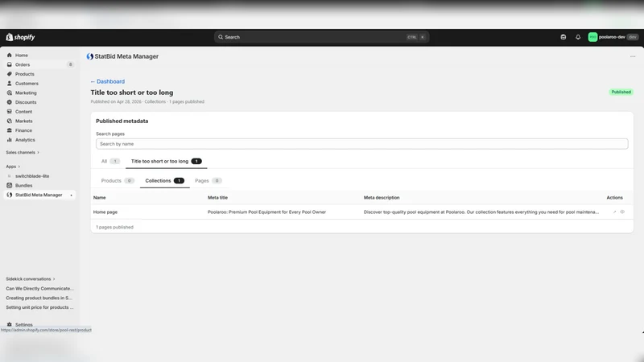
Task: Click the StatBid logo in app header
Action: click(89, 56)
